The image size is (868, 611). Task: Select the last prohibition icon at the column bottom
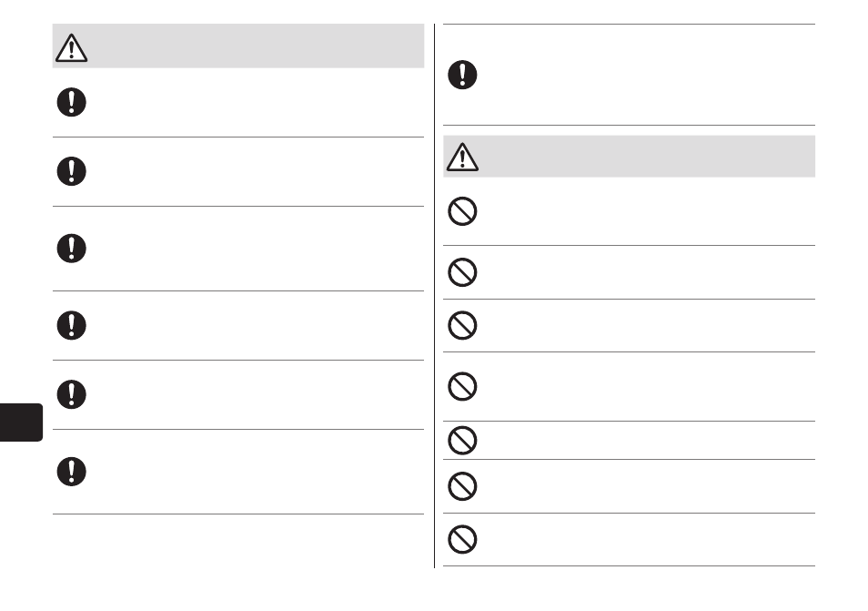(x=462, y=540)
